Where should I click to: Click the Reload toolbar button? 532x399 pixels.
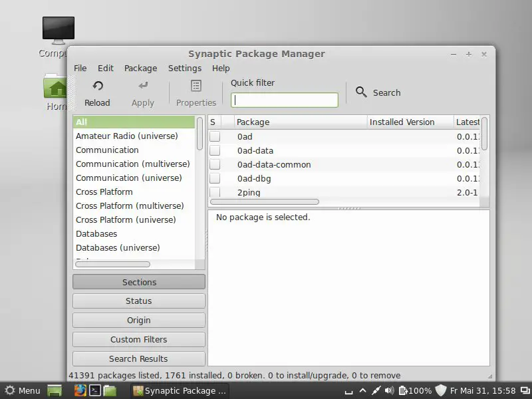coord(97,93)
